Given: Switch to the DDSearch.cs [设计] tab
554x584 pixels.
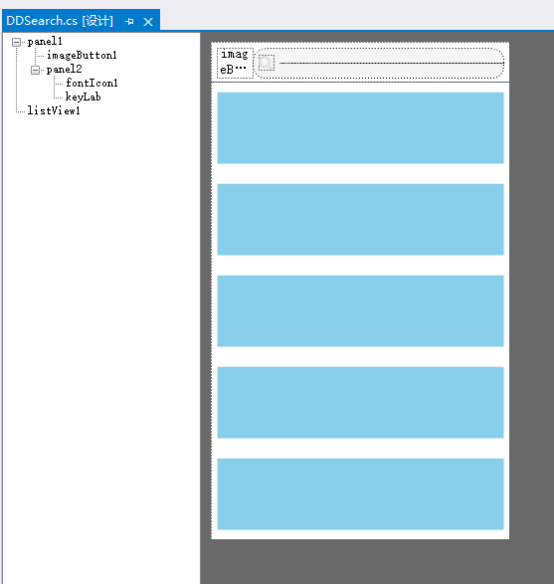Looking at the screenshot, I should [60, 21].
